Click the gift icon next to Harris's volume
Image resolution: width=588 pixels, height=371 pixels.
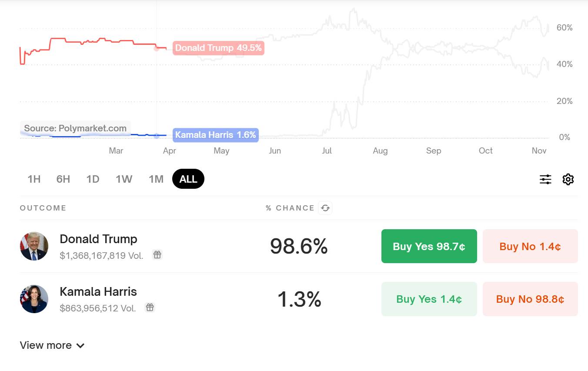150,307
